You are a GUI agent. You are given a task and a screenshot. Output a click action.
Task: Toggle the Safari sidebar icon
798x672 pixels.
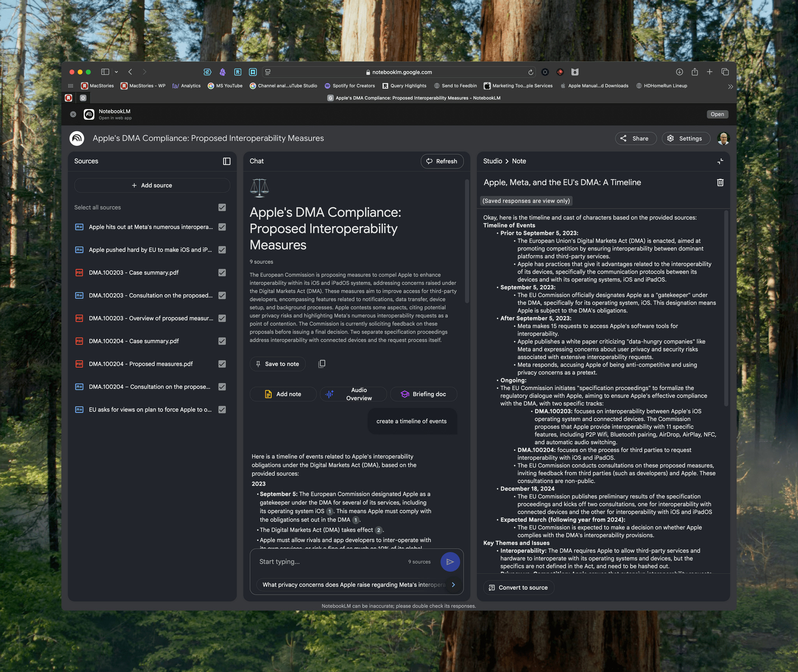coord(105,72)
